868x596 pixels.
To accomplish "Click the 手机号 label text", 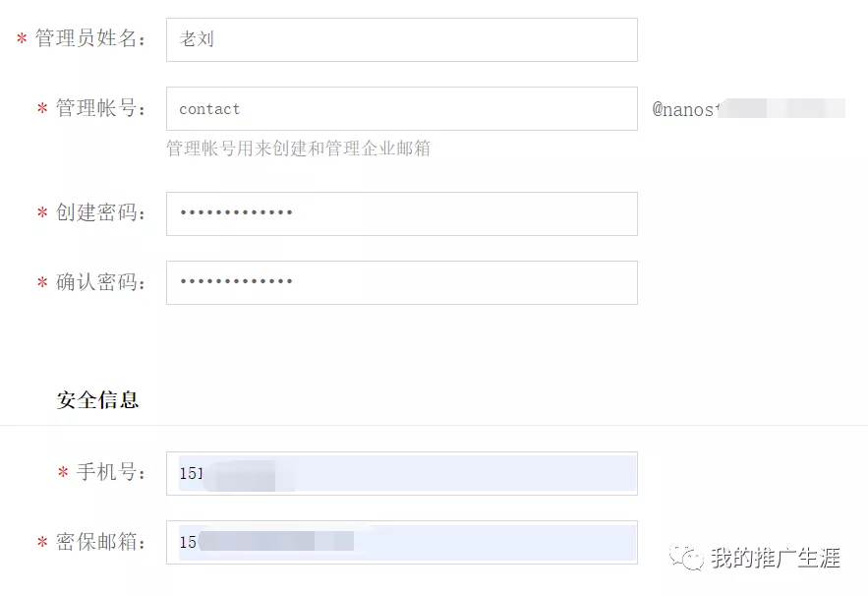I will (x=110, y=472).
